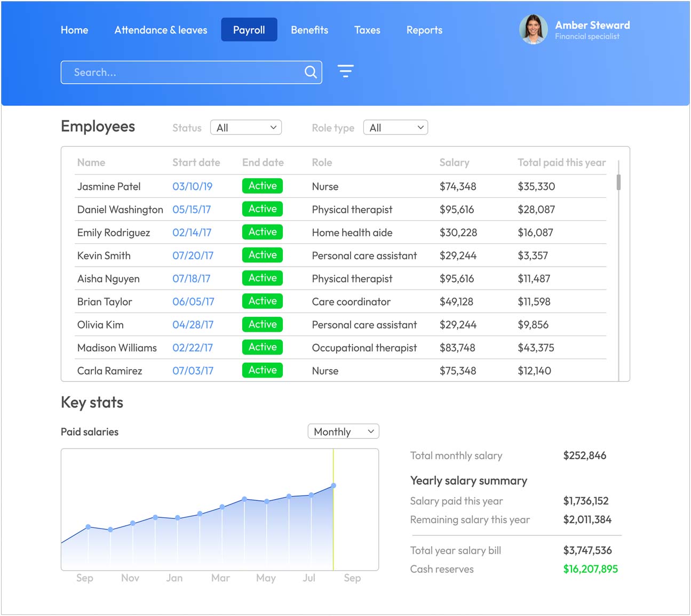This screenshot has height=616, width=691.
Task: Click the magnifying glass search icon
Action: tap(311, 72)
